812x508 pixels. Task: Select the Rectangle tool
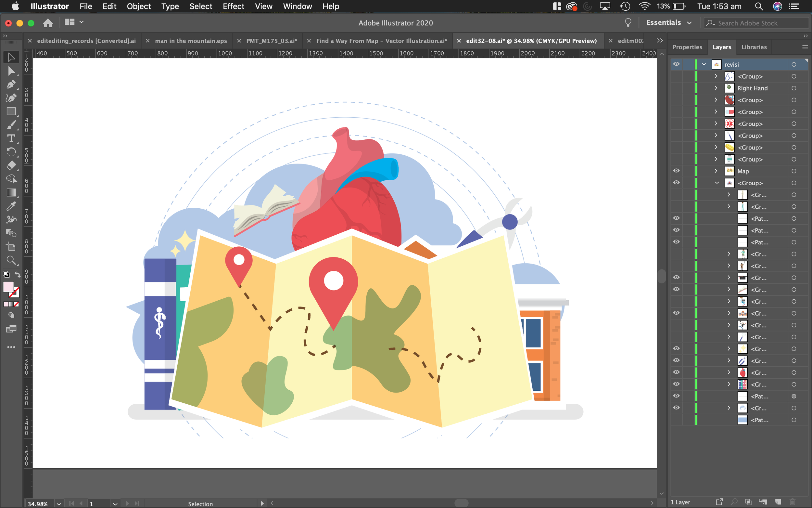(11, 111)
